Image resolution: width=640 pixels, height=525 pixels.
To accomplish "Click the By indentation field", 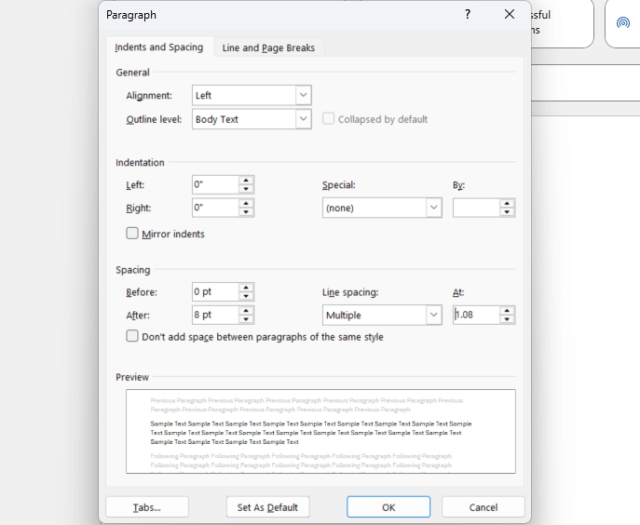I will tap(476, 208).
